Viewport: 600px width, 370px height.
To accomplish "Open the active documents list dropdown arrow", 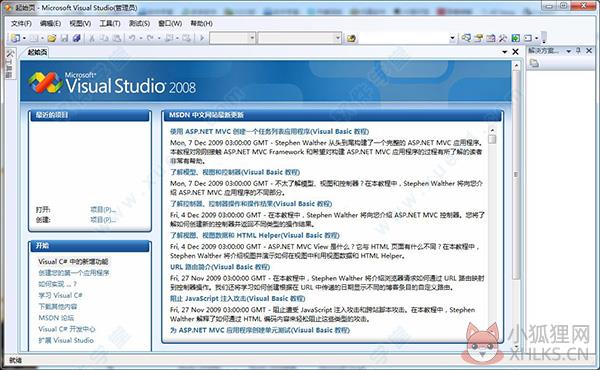I will pos(505,52).
